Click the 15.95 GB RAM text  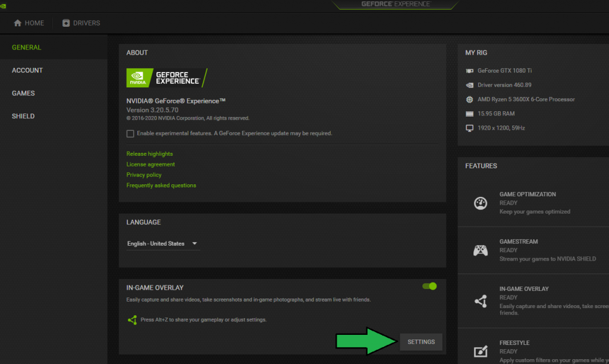pyautogui.click(x=496, y=114)
